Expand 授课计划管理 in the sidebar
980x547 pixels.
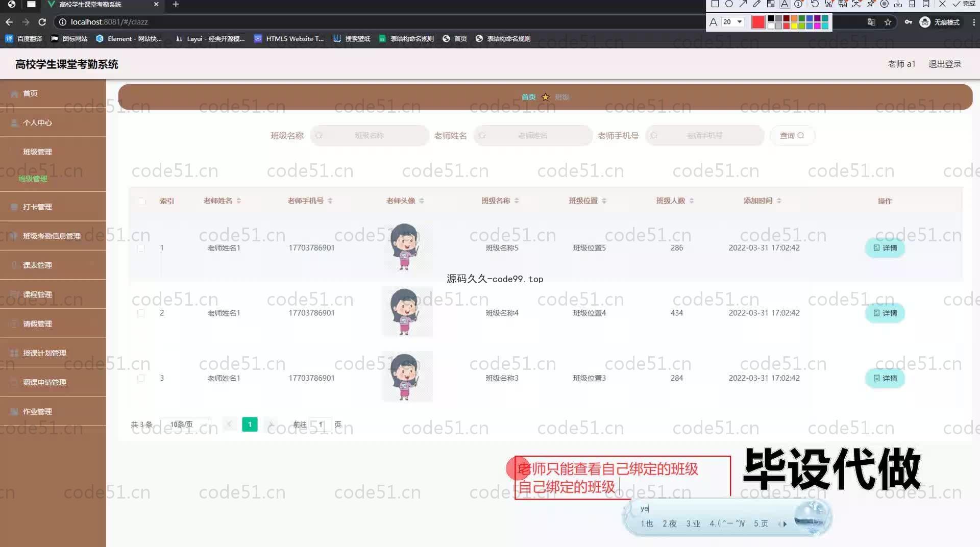(x=53, y=353)
